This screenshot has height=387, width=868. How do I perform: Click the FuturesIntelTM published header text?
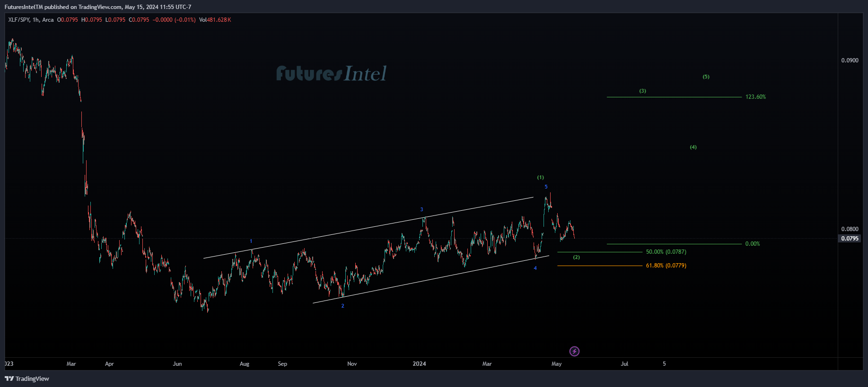tap(98, 7)
